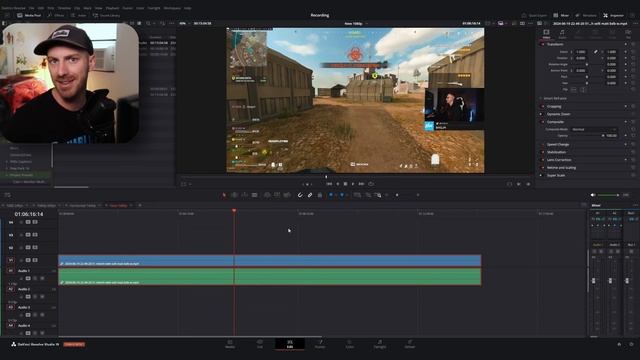Open the Media Pool panel
The image size is (640, 360).
(x=29, y=16)
